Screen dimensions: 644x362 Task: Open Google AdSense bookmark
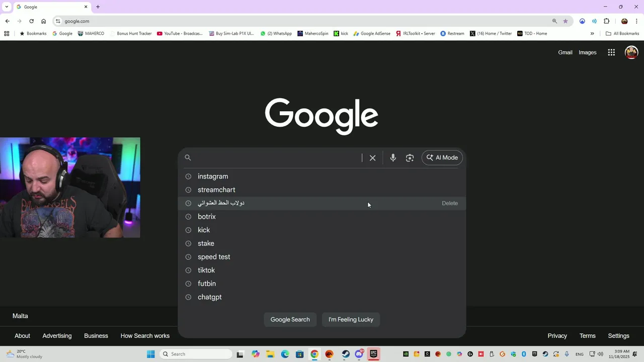tap(371, 34)
